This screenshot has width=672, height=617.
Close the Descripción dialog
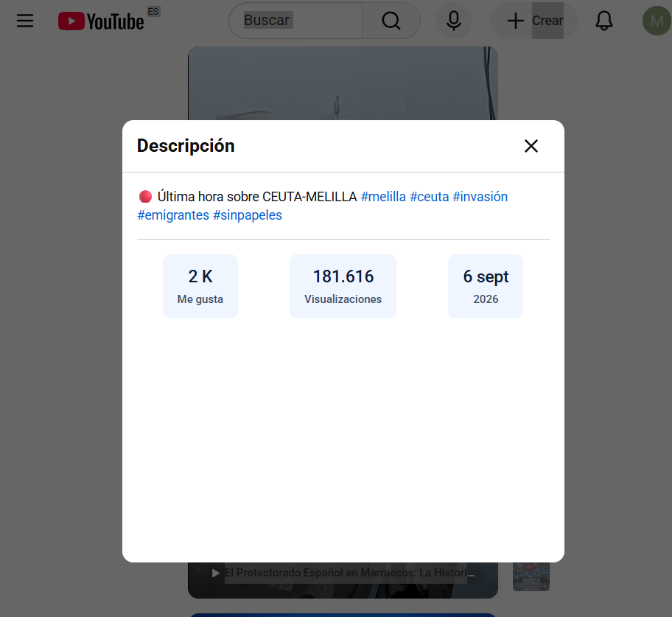click(531, 146)
